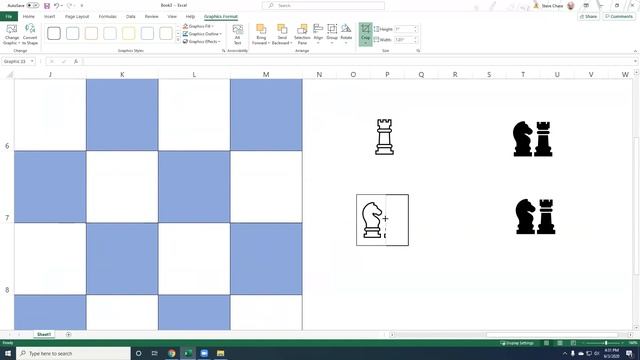
Task: Adjust the zoom slider
Action: click(606, 343)
